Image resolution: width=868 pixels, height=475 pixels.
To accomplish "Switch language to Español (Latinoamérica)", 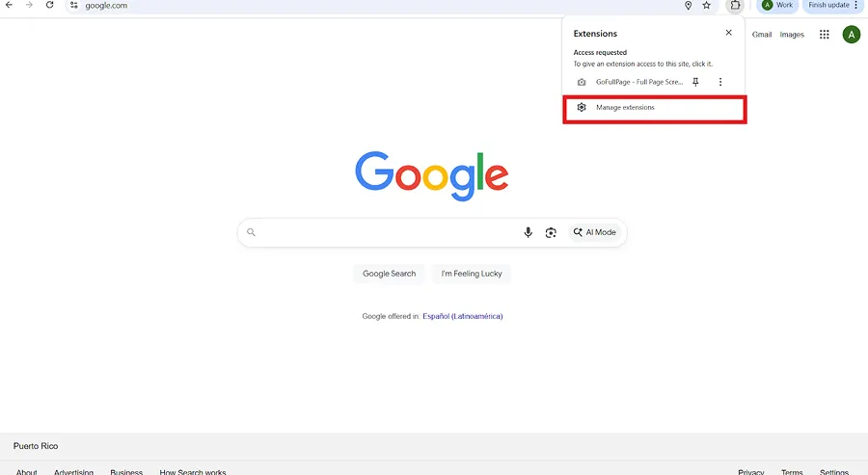I will 462,316.
